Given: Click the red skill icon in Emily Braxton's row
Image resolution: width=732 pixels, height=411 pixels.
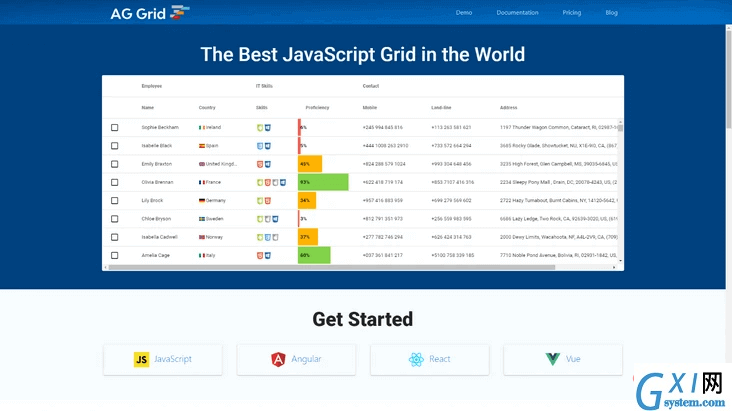Looking at the screenshot, I should pyautogui.click(x=260, y=164).
